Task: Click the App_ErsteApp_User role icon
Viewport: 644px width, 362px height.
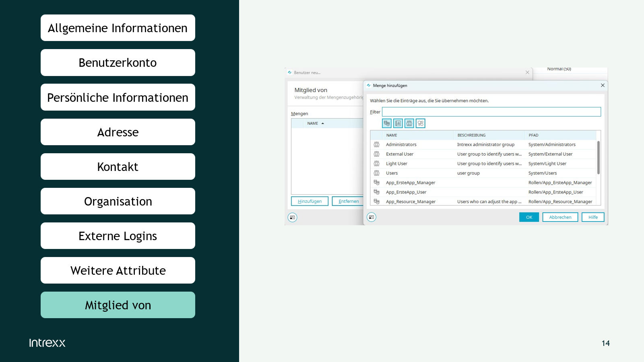Action: [376, 192]
